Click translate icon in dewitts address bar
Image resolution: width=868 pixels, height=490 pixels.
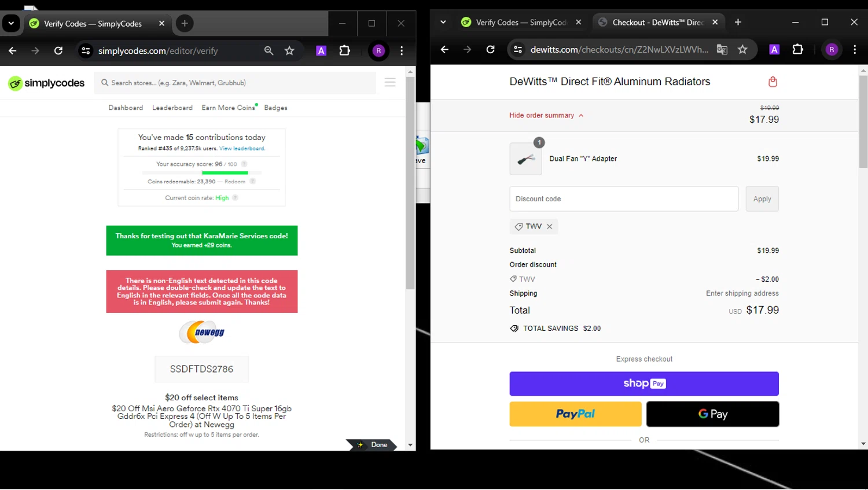point(722,50)
